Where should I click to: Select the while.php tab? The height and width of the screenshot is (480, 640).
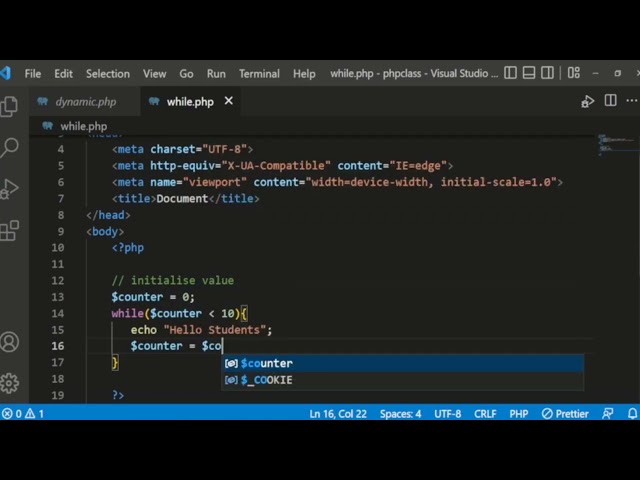tap(190, 102)
